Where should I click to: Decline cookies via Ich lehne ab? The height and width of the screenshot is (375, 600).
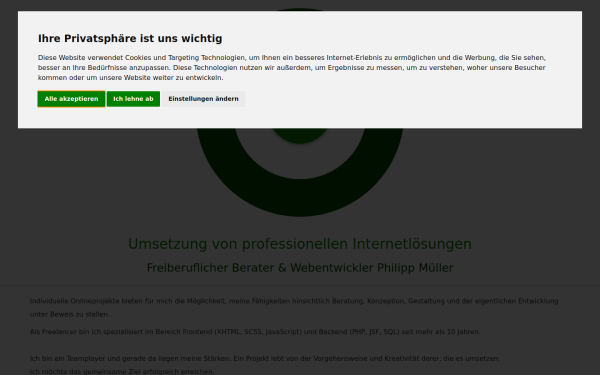click(x=133, y=99)
